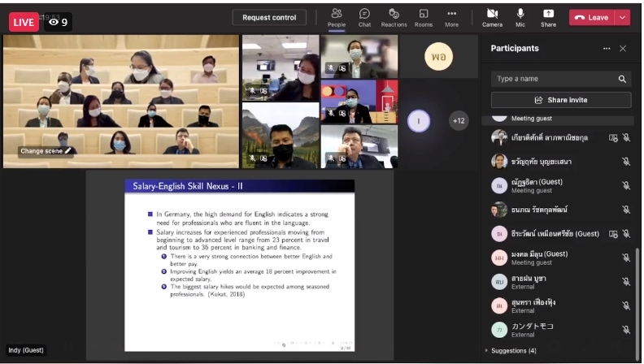Click the Share invite button
Viewport: 644px width, 364px height.
click(x=561, y=100)
